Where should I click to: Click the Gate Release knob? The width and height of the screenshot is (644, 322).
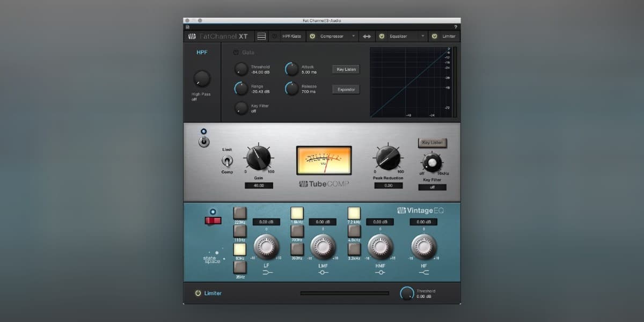pos(292,89)
